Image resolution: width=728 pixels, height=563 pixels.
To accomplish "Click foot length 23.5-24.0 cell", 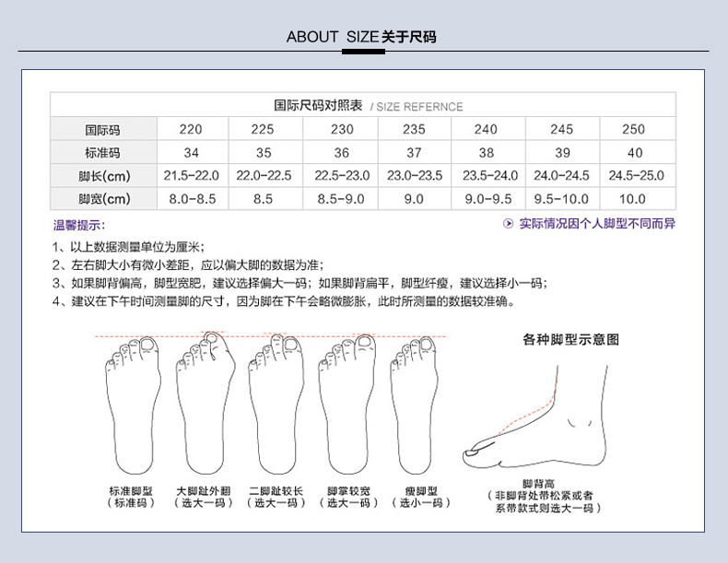I will (489, 176).
